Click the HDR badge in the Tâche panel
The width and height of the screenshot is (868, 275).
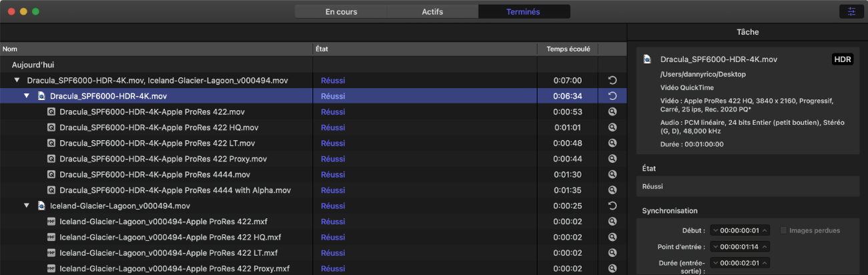click(843, 59)
